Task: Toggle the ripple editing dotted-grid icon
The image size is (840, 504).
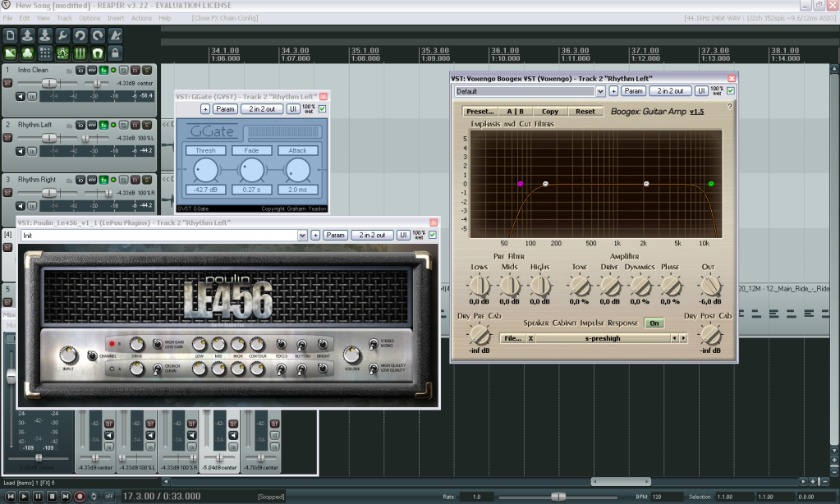Action: tap(45, 53)
